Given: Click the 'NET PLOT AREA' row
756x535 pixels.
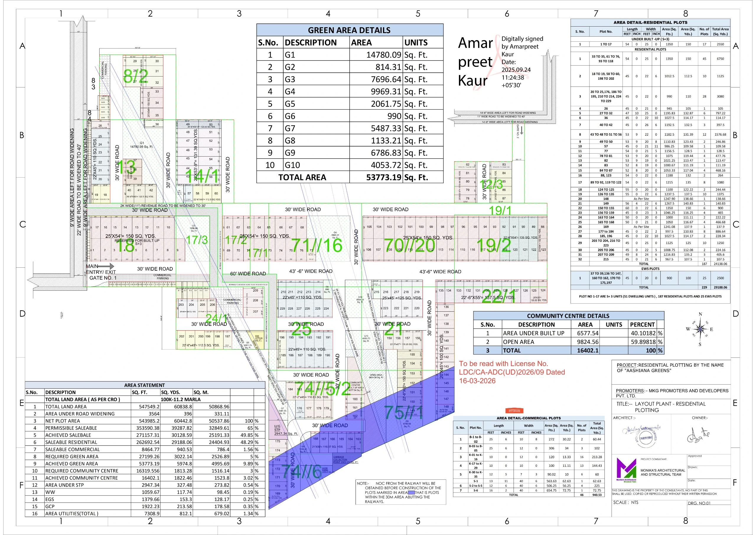Looking at the screenshot, I should [145, 421].
